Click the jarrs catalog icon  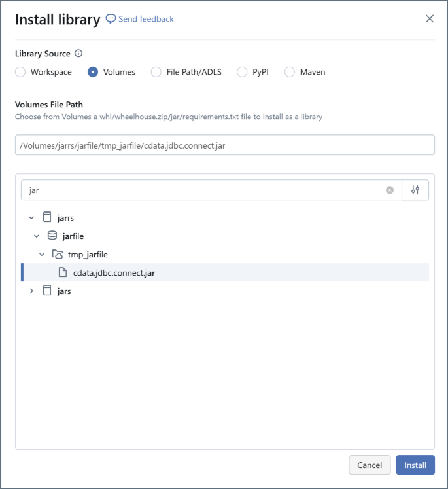click(x=46, y=217)
